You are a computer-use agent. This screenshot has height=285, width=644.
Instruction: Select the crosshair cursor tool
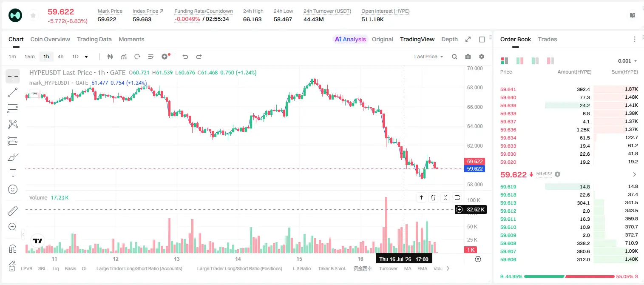(13, 76)
